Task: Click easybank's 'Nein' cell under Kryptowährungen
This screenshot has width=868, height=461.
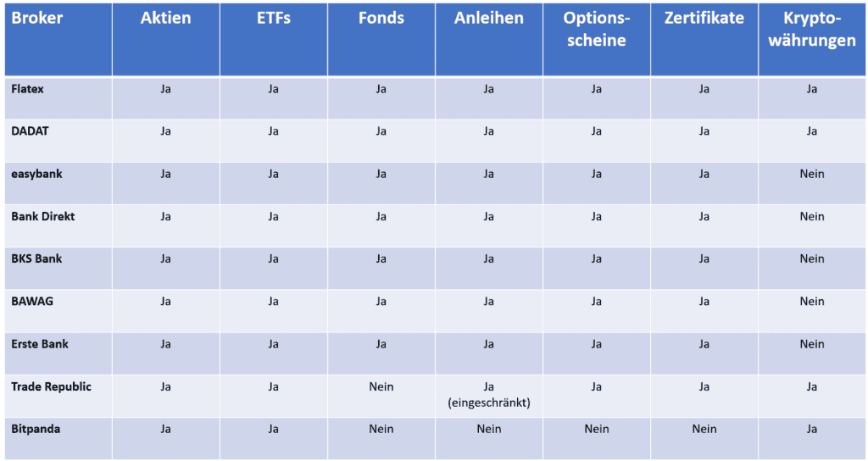Action: (x=811, y=174)
